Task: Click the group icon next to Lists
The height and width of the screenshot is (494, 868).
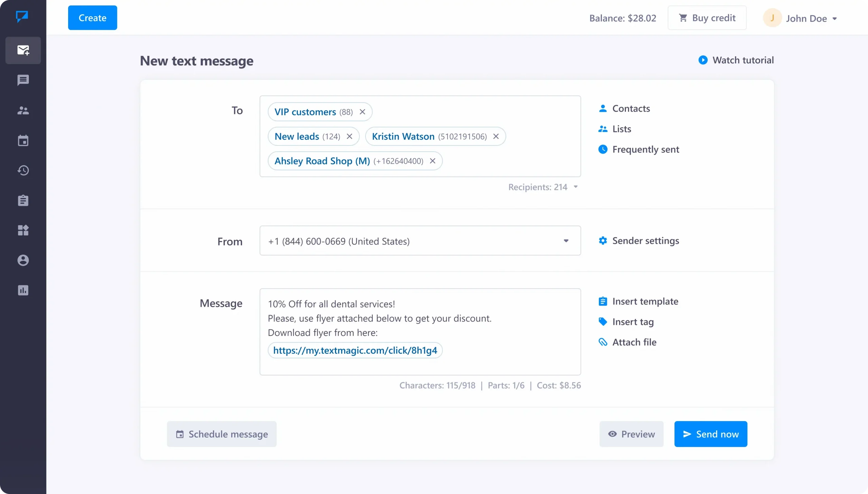Action: coord(603,129)
